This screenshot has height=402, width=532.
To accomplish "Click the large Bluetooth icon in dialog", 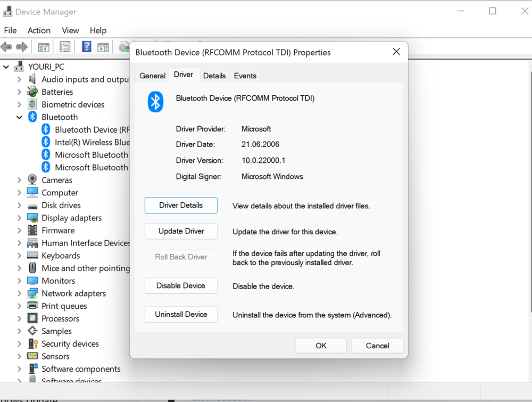I will tap(155, 101).
